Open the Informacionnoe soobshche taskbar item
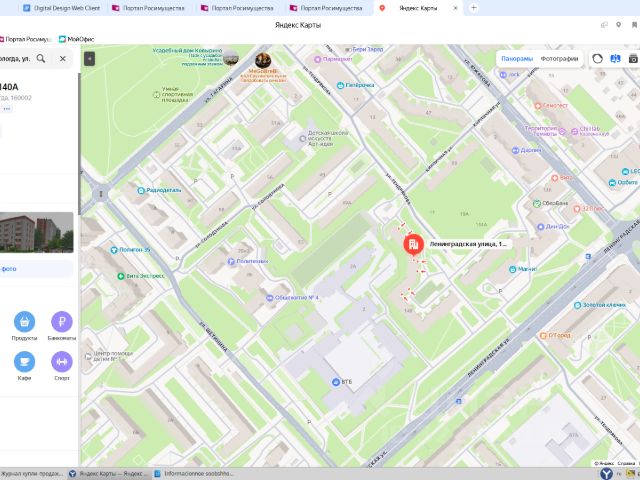The image size is (640, 480). [193, 474]
